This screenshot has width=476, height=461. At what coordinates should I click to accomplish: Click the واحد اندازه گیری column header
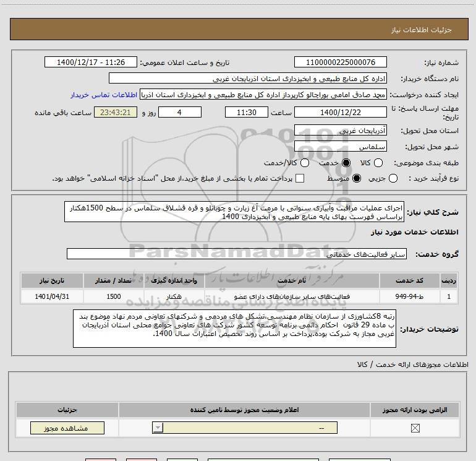click(x=174, y=280)
